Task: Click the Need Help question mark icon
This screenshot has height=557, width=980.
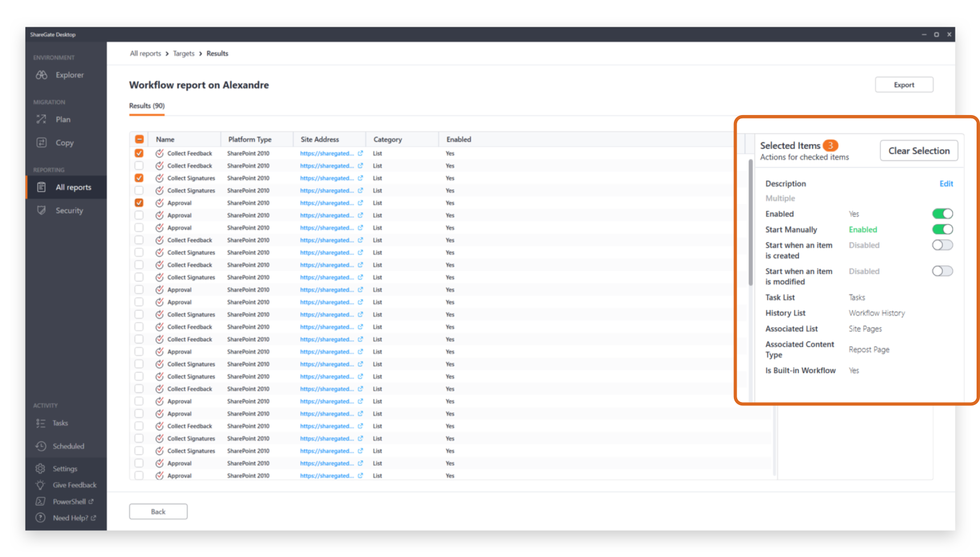Action: pyautogui.click(x=40, y=518)
